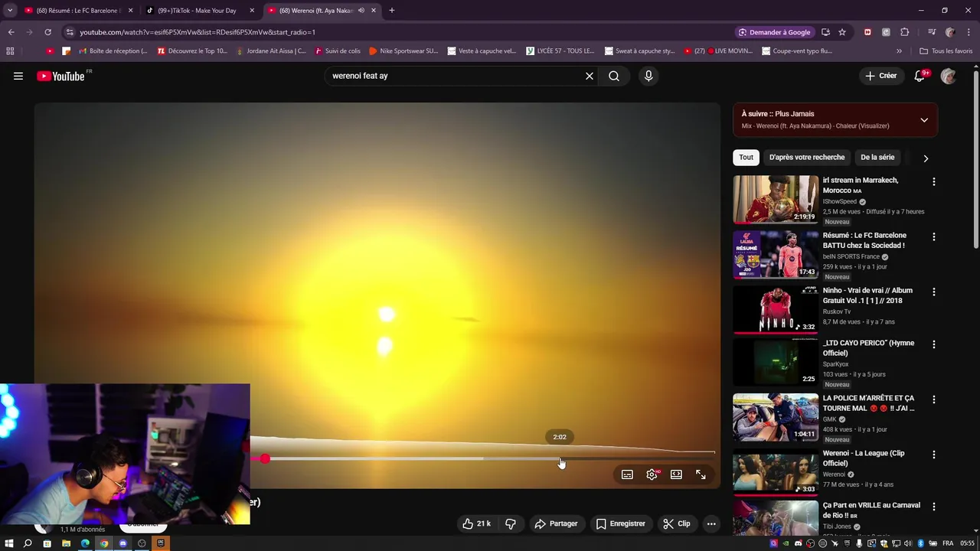Select the 'De la série' chip
The image size is (980, 551).
[877, 158]
